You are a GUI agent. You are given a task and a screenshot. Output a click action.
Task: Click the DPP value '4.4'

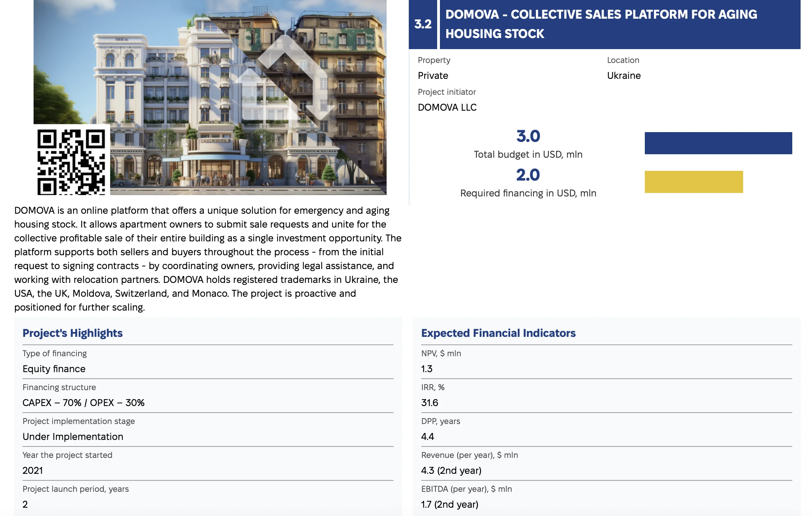point(427,436)
